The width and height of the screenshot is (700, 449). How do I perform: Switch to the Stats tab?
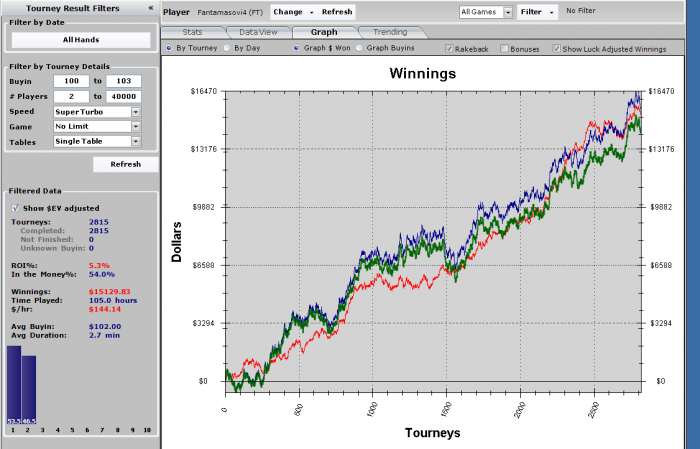tap(192, 32)
